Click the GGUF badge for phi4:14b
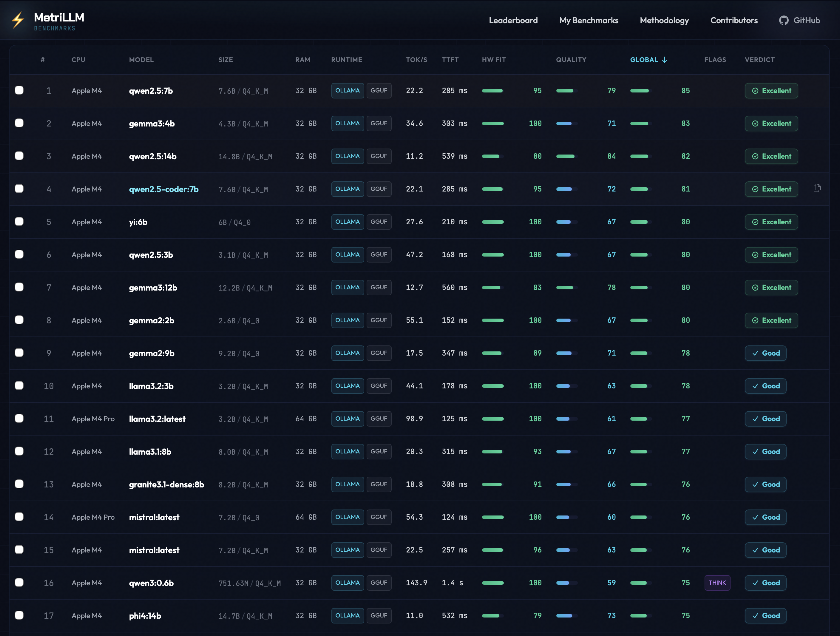840x636 pixels. pos(379,615)
